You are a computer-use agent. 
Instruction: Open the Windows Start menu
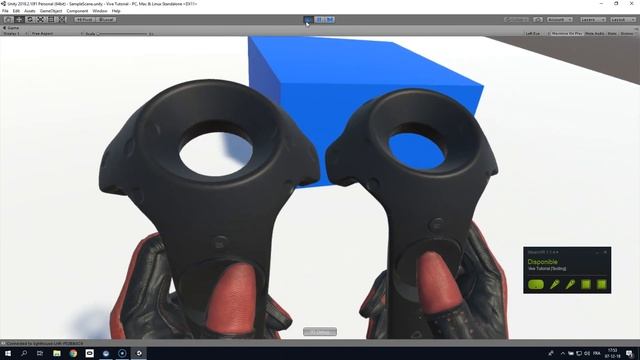coord(8,353)
